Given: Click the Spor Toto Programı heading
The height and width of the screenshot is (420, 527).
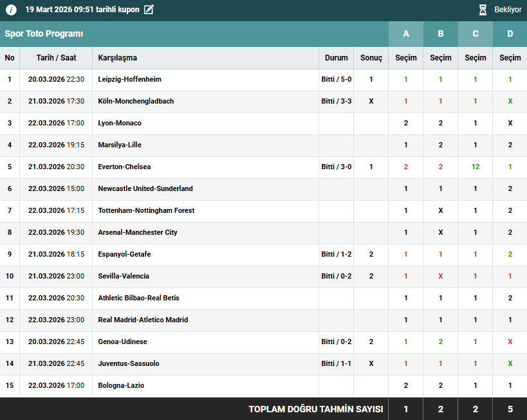Looking at the screenshot, I should click(x=44, y=34).
